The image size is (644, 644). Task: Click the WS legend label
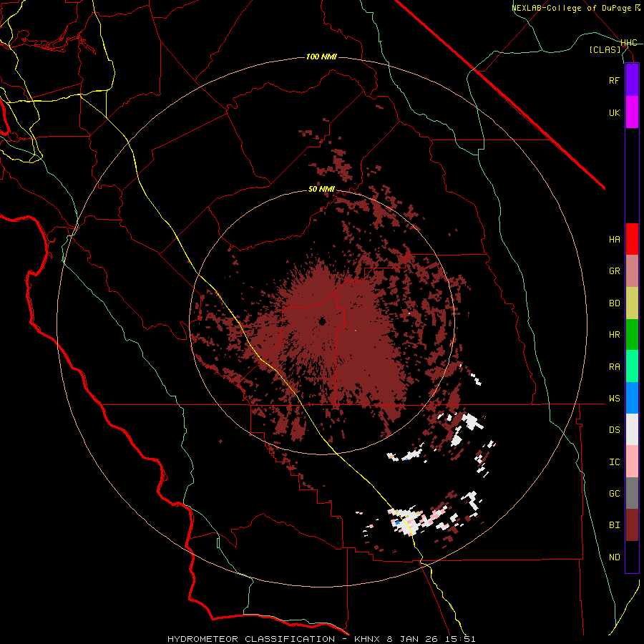614,399
